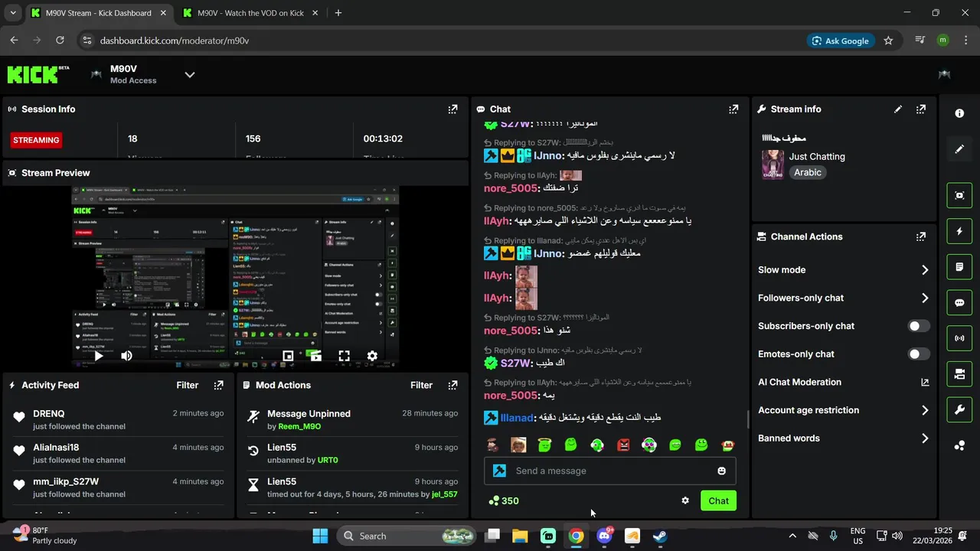The image size is (980, 551).
Task: Switch to M90V Watch the VOD tab
Action: point(250,13)
